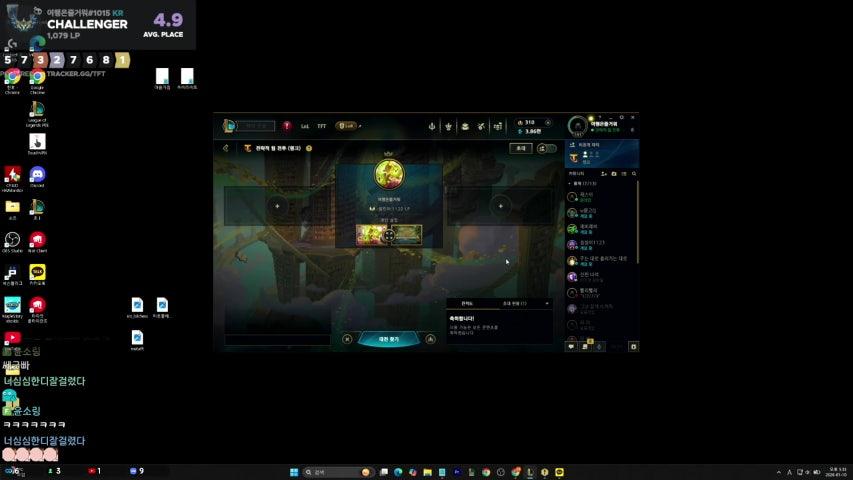Open the Windows Start menu
Screen dimensions: 853x480
[294, 472]
